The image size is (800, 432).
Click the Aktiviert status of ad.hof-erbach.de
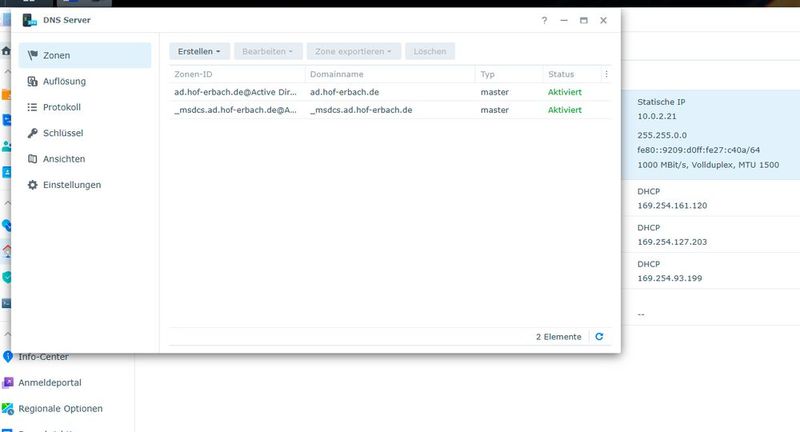coord(565,92)
